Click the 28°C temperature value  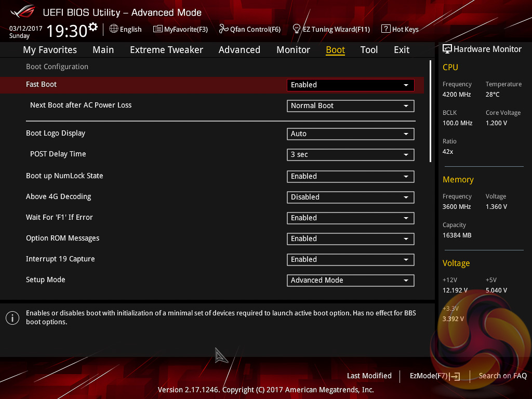(493, 95)
